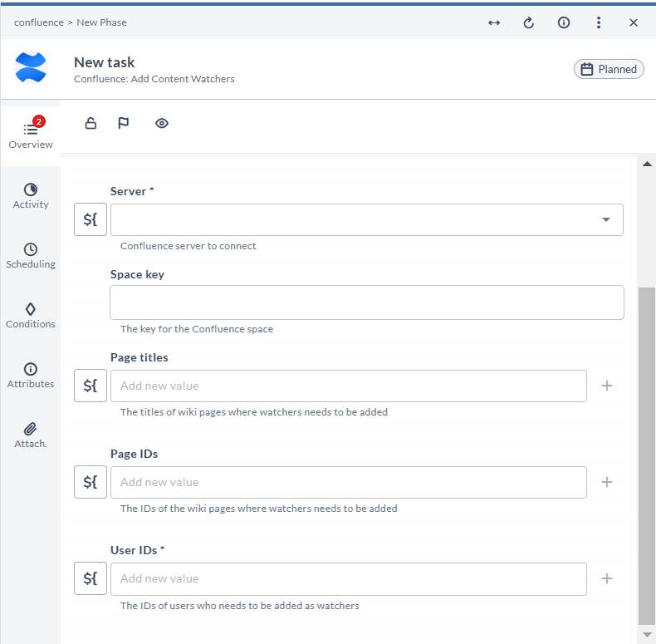Click the refresh icon in the header
The image size is (656, 644).
[528, 22]
